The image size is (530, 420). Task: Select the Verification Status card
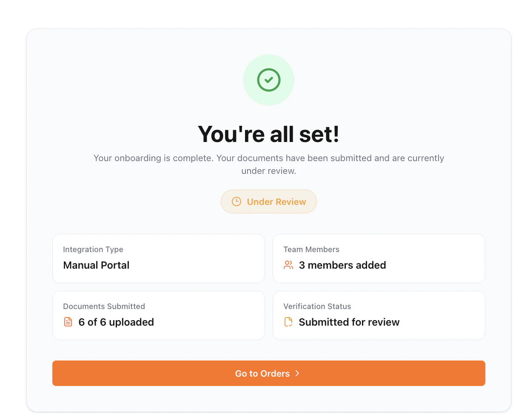pos(379,315)
